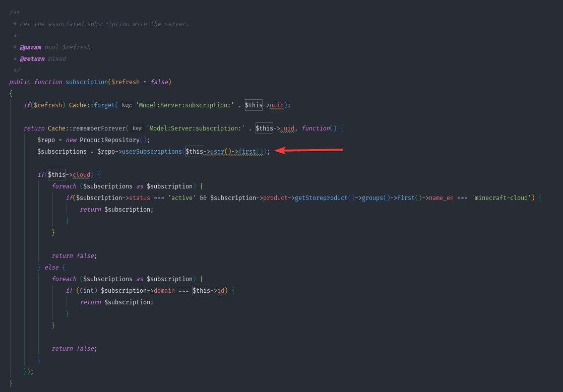Click the groups() method call
563x392 pixels.
[372, 198]
